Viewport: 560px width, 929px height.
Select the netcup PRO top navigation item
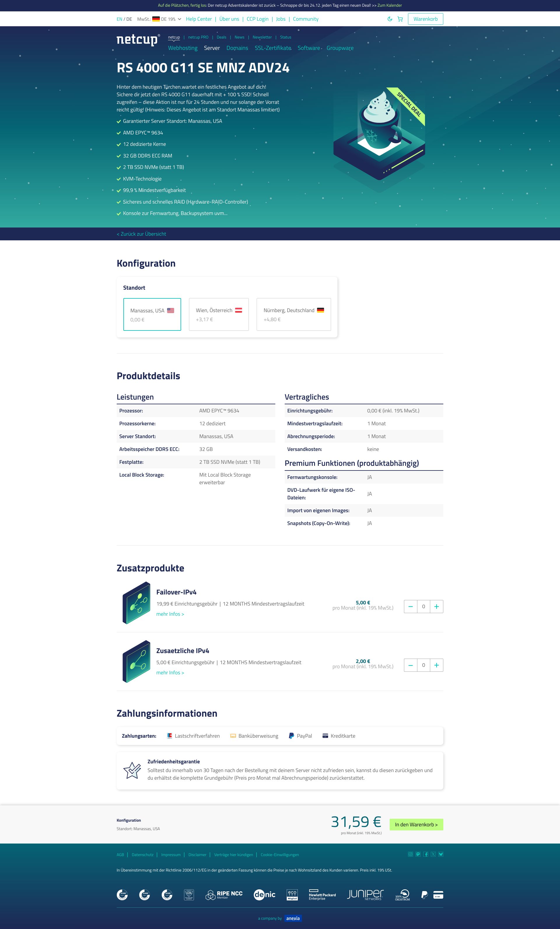click(x=198, y=37)
